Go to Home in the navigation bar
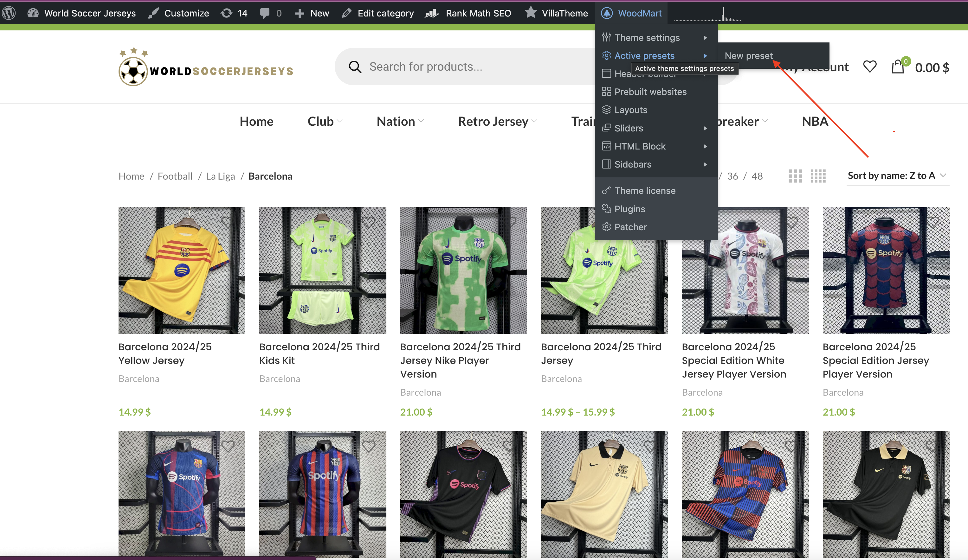 pyautogui.click(x=256, y=121)
